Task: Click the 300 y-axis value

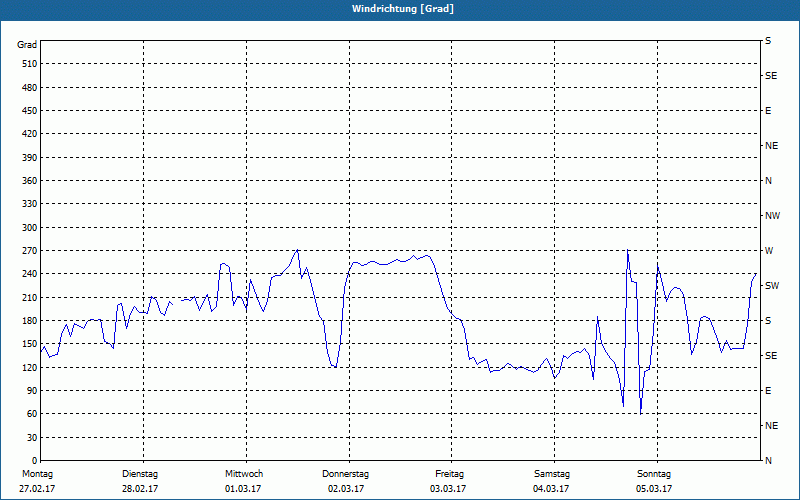Action: (x=30, y=228)
